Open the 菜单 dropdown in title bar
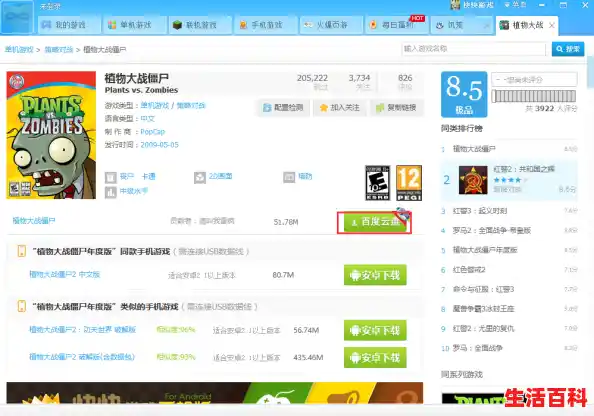The height and width of the screenshot is (416, 594). pos(515,5)
